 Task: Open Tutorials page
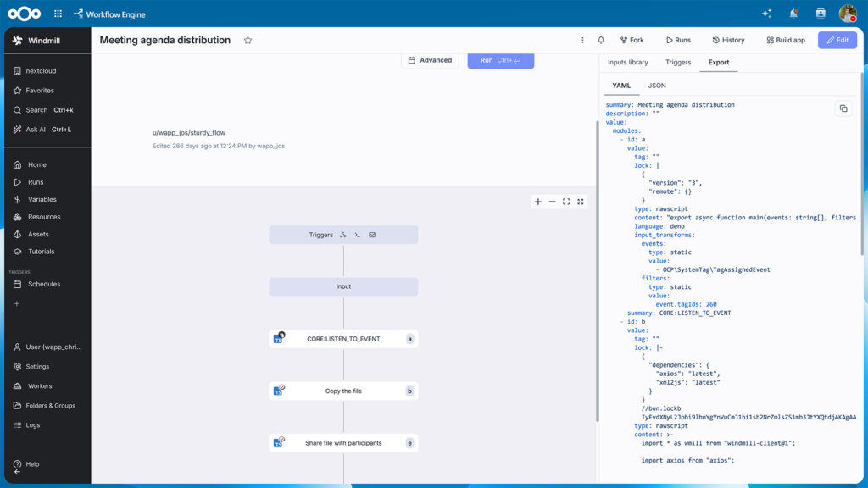point(47,251)
